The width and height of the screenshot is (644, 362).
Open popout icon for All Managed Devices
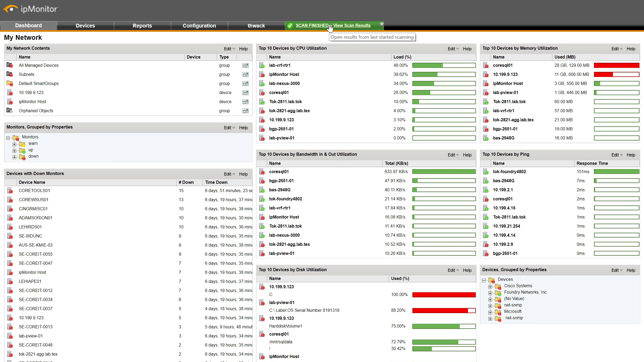(245, 65)
